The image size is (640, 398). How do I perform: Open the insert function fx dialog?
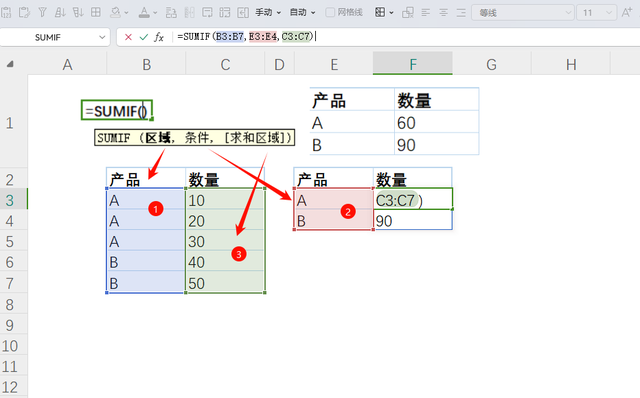coord(159,37)
